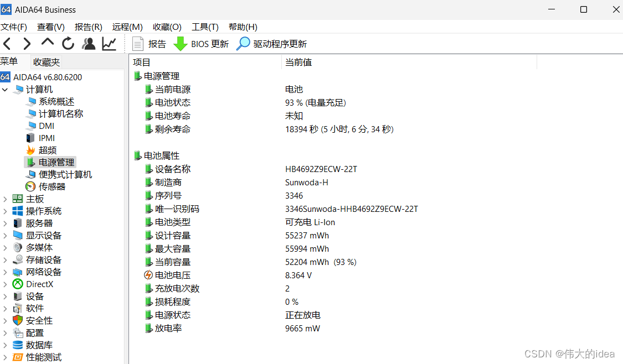Go forward with the right arrow toolbar icon

pyautogui.click(x=27, y=44)
